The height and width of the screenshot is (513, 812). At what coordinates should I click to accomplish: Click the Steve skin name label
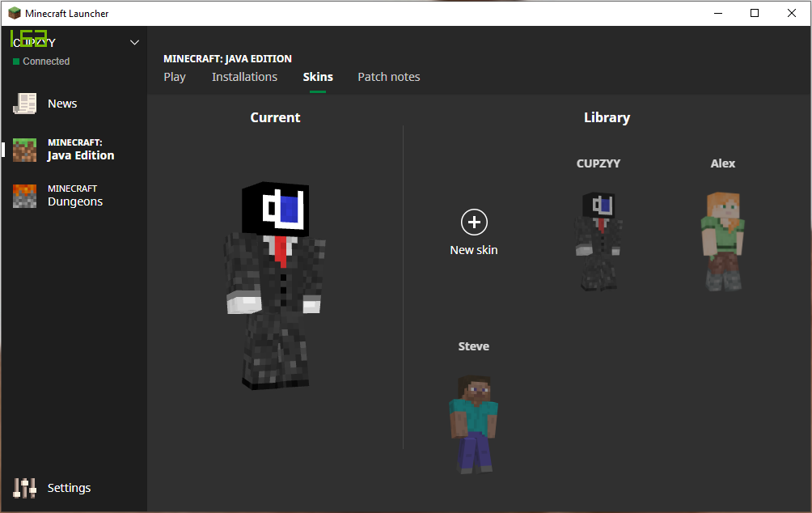tap(474, 346)
